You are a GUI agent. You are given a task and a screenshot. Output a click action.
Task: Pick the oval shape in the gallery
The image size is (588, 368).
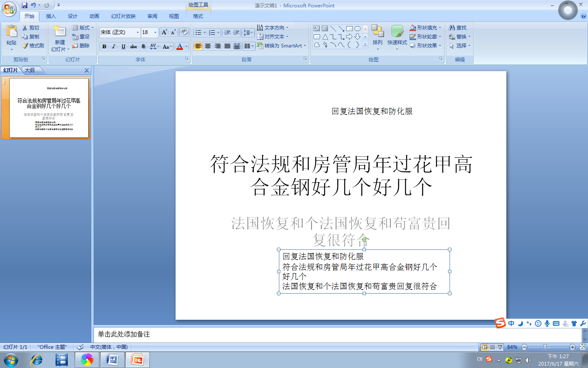pyautogui.click(x=357, y=29)
